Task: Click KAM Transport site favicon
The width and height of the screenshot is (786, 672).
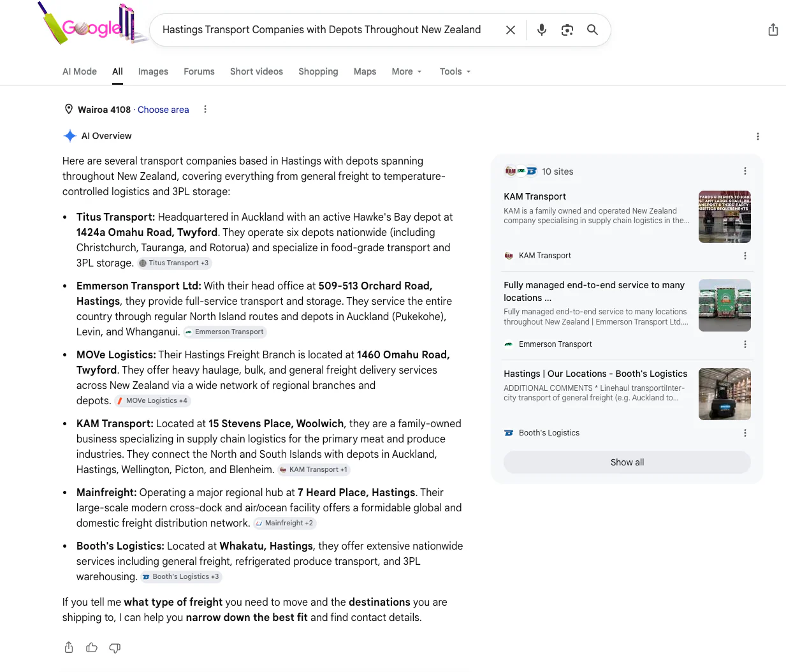Action: coord(509,256)
